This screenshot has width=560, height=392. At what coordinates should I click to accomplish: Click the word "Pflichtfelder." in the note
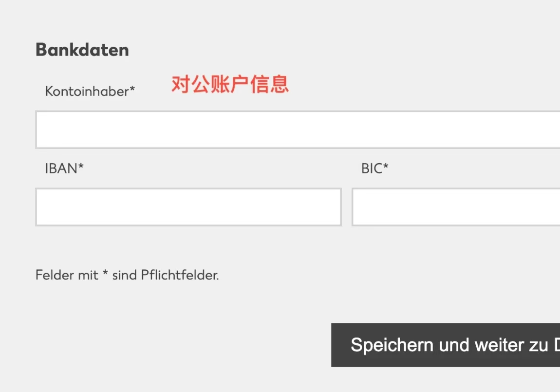pyautogui.click(x=180, y=275)
